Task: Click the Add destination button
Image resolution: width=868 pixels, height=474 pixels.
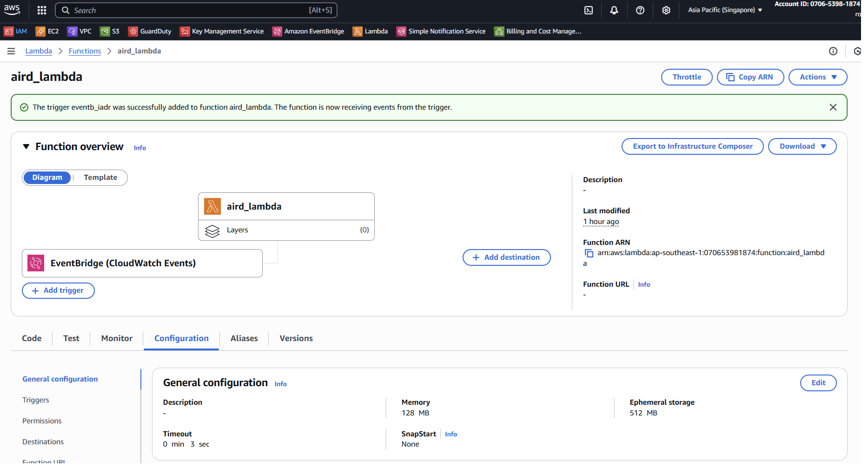Action: tap(507, 257)
